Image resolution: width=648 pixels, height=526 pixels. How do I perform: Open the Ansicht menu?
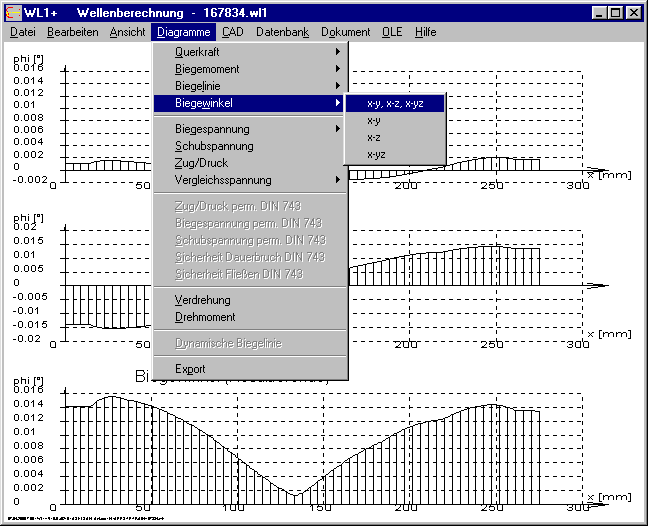click(x=127, y=32)
